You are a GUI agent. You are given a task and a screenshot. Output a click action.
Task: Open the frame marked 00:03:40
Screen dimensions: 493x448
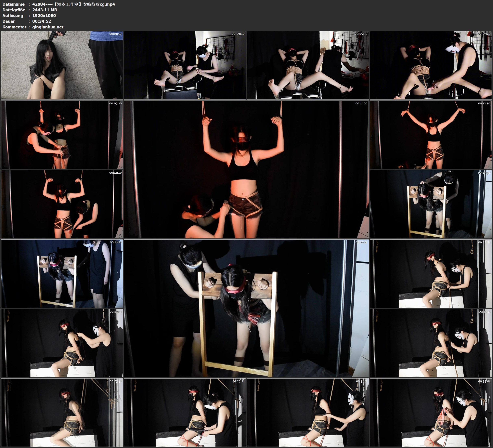click(x=185, y=65)
